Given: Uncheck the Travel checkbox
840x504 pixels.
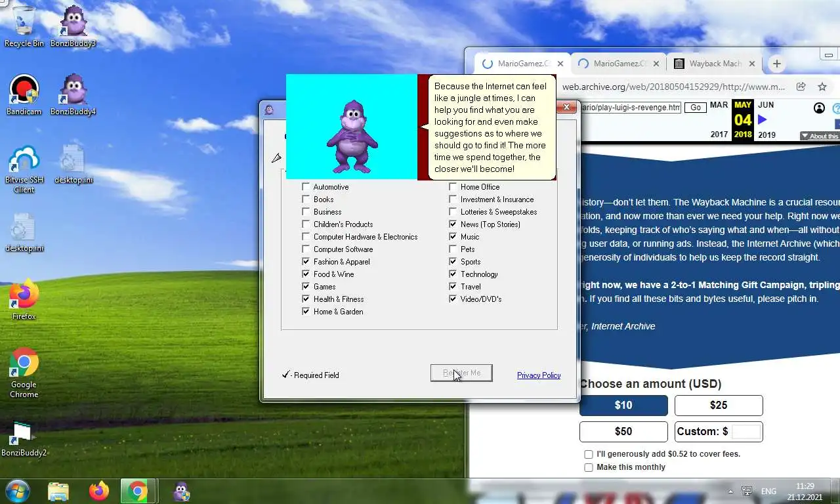Looking at the screenshot, I should click(x=453, y=287).
